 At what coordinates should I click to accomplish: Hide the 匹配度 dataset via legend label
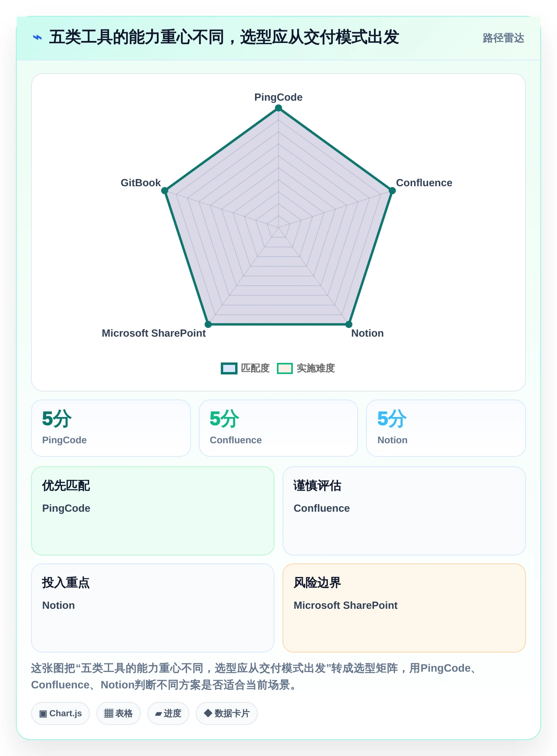pos(255,368)
